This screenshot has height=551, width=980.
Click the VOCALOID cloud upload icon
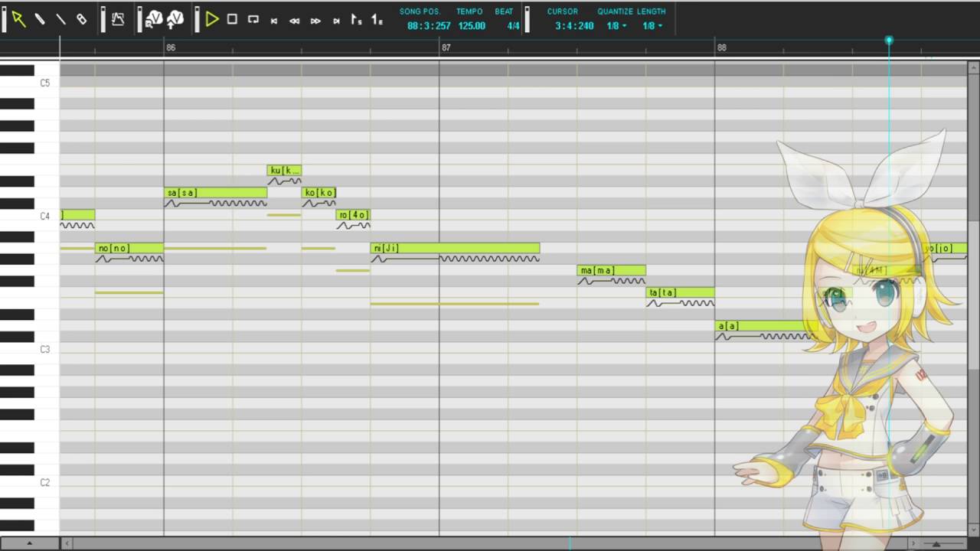175,19
